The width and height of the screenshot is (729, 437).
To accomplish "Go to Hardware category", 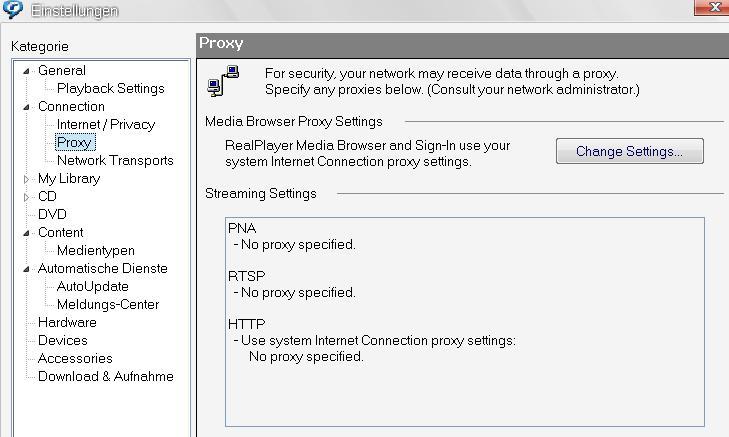I will (67, 323).
